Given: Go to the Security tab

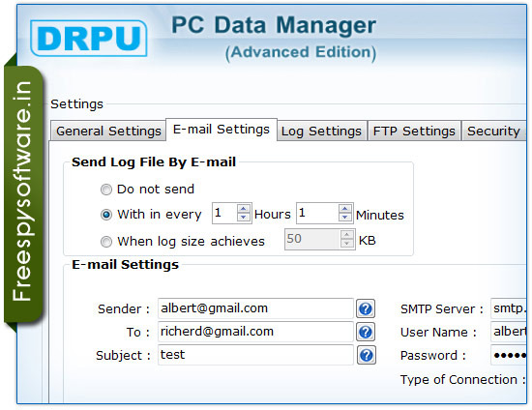Looking at the screenshot, I should pyautogui.click(x=493, y=131).
